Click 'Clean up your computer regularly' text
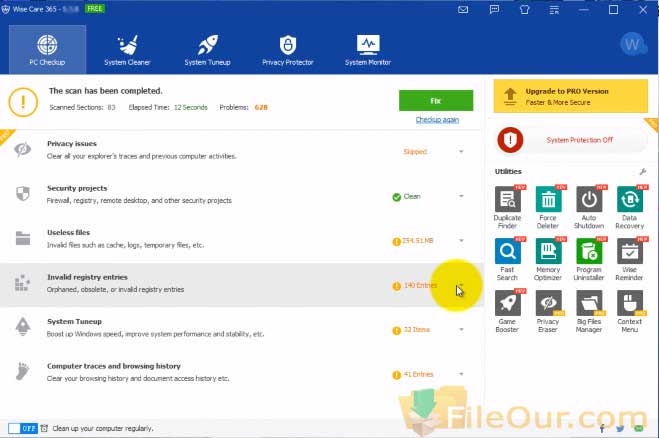 coord(103,429)
